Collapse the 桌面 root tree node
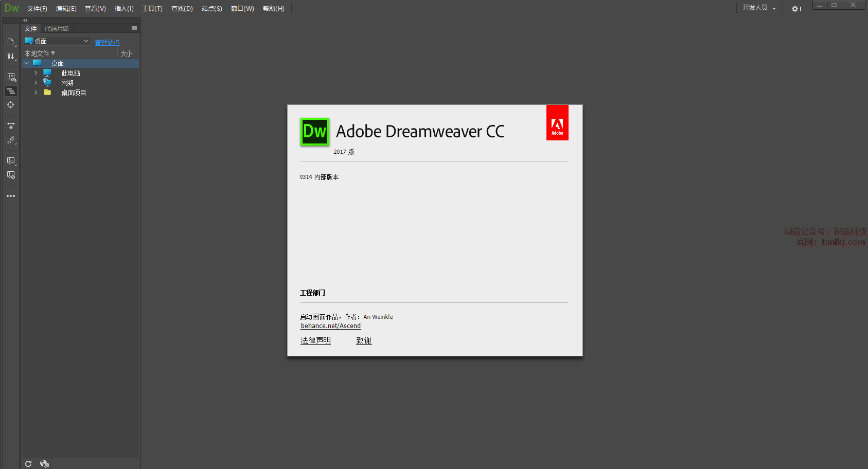Screen dimensions: 868x469 pyautogui.click(x=27, y=63)
